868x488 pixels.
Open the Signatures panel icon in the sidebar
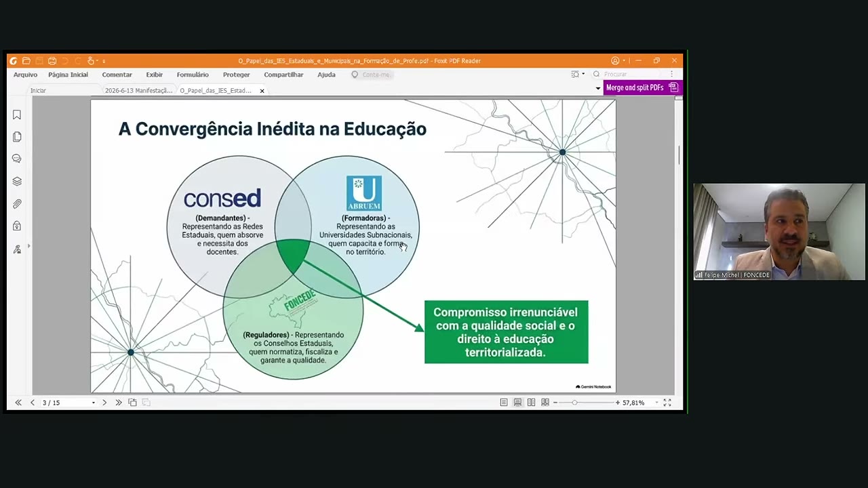pos(17,249)
